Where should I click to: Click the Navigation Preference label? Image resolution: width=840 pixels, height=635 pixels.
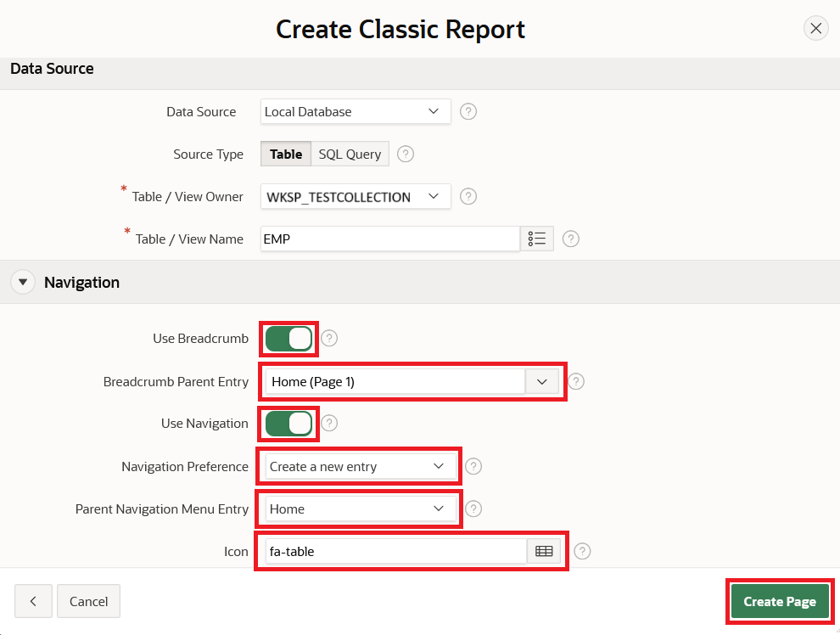(185, 467)
